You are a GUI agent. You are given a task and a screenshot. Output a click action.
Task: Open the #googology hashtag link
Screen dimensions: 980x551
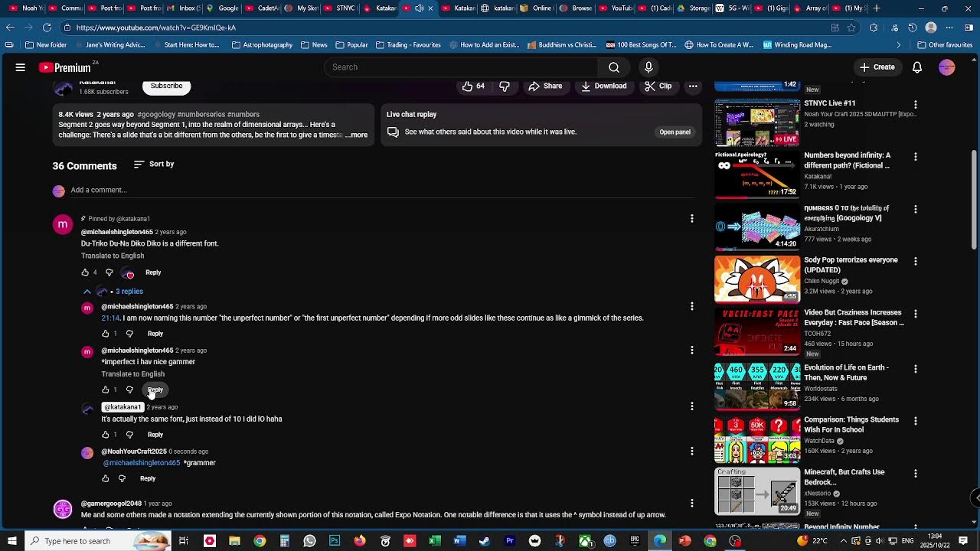(156, 115)
